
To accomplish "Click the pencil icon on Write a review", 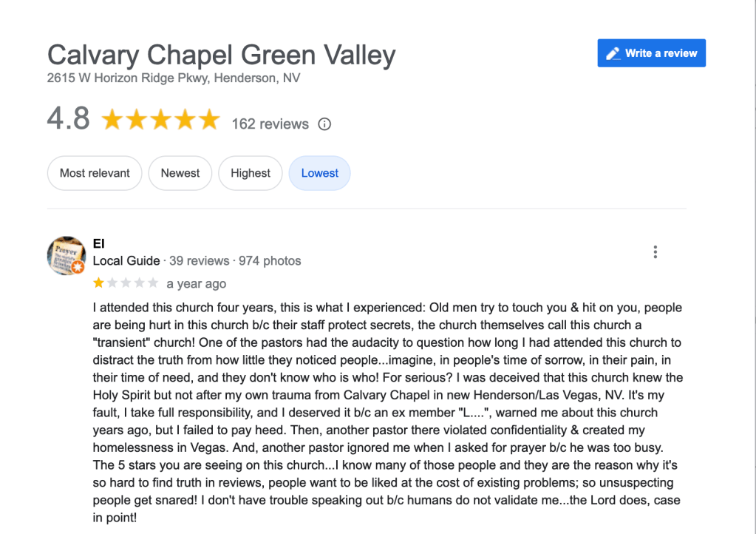I will click(613, 53).
